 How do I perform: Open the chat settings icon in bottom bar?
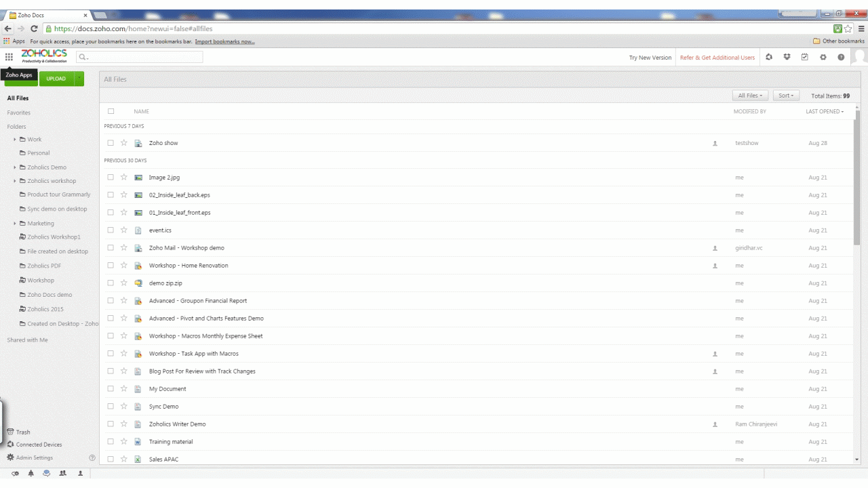click(15, 473)
